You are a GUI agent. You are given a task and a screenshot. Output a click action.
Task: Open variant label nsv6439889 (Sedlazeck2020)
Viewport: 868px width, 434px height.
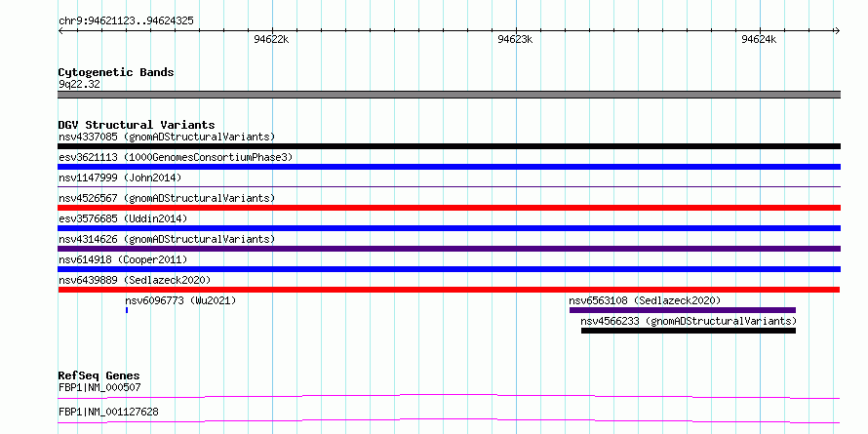135,280
